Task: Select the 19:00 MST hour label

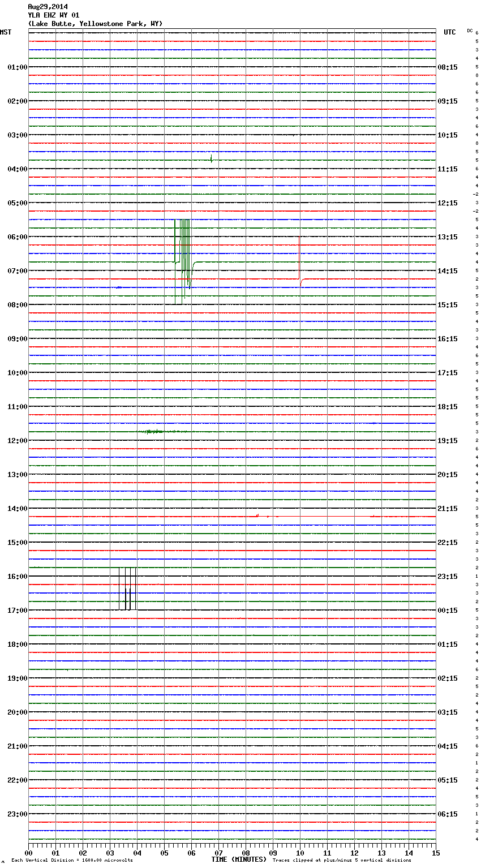Action: tap(18, 678)
